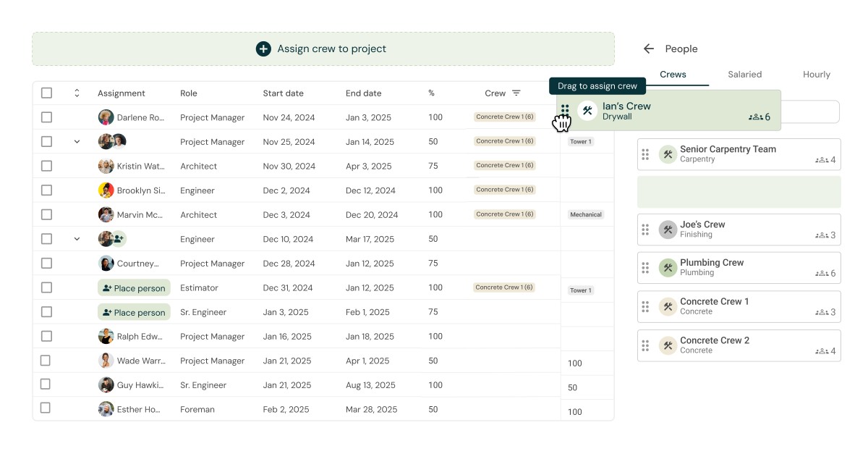Click the tools icon on Concrete Crew 1 card
Screen dimensions: 868x454
[x=668, y=306]
